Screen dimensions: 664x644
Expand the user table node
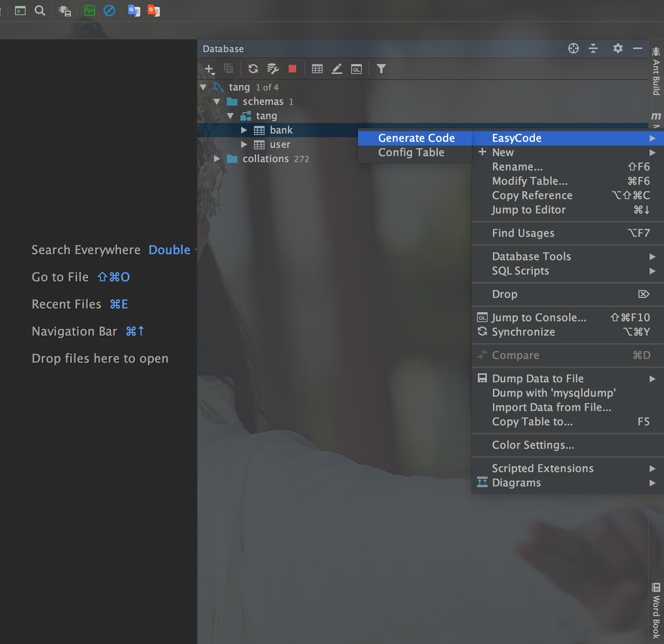244,144
